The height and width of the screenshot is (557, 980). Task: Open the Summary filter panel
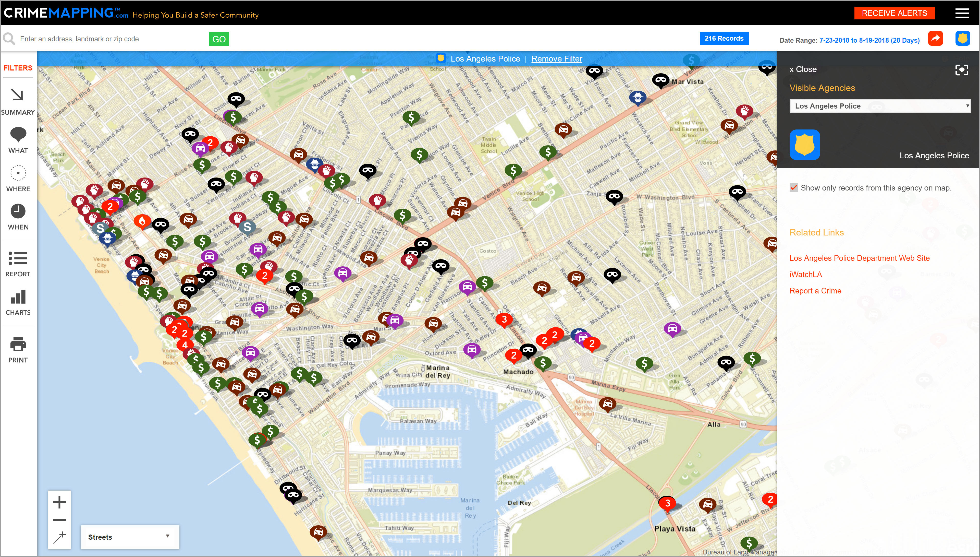(18, 101)
